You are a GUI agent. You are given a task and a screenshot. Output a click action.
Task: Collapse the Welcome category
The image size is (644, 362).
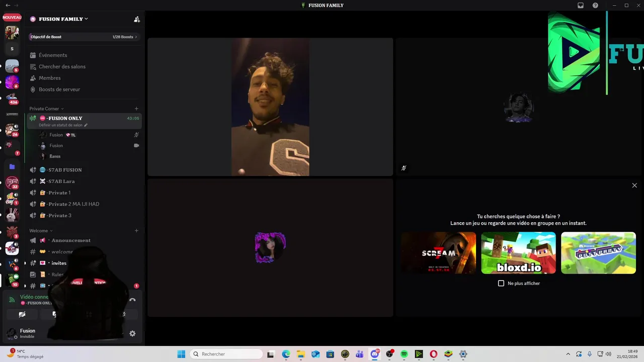click(41, 231)
